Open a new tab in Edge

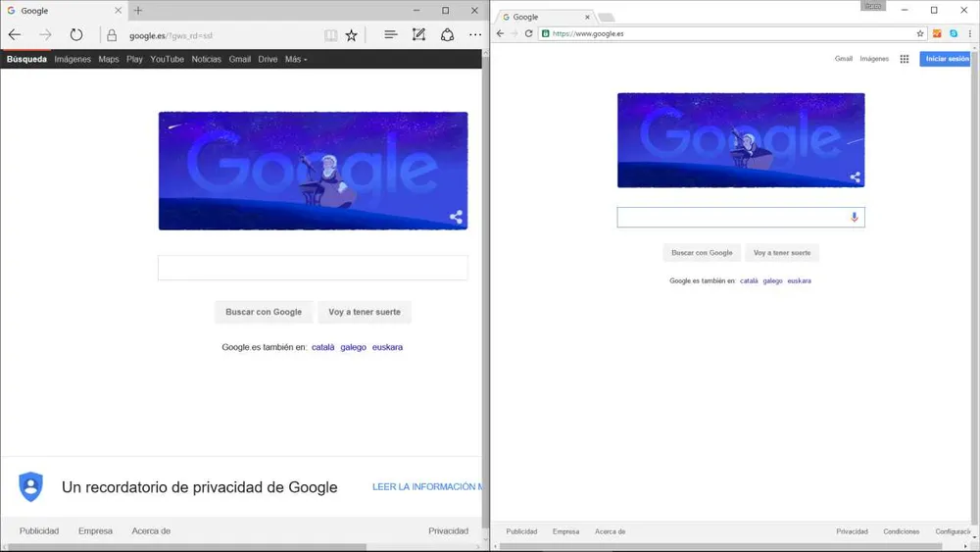[138, 11]
